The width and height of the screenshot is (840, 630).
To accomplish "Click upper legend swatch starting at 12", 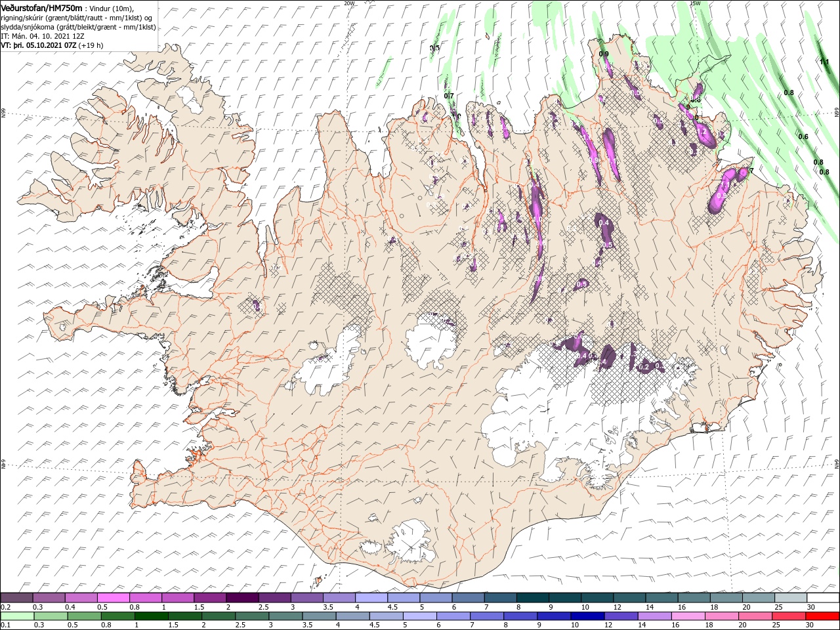I will (628, 598).
